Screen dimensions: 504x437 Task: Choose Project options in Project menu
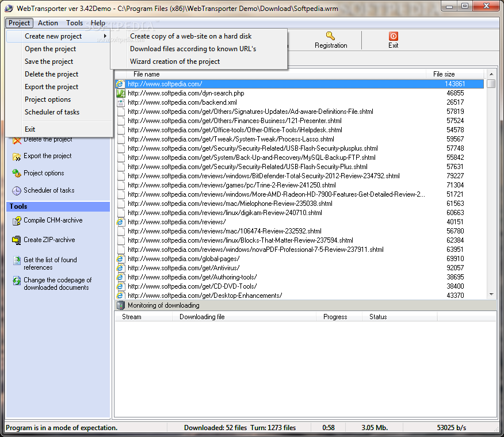[59, 99]
